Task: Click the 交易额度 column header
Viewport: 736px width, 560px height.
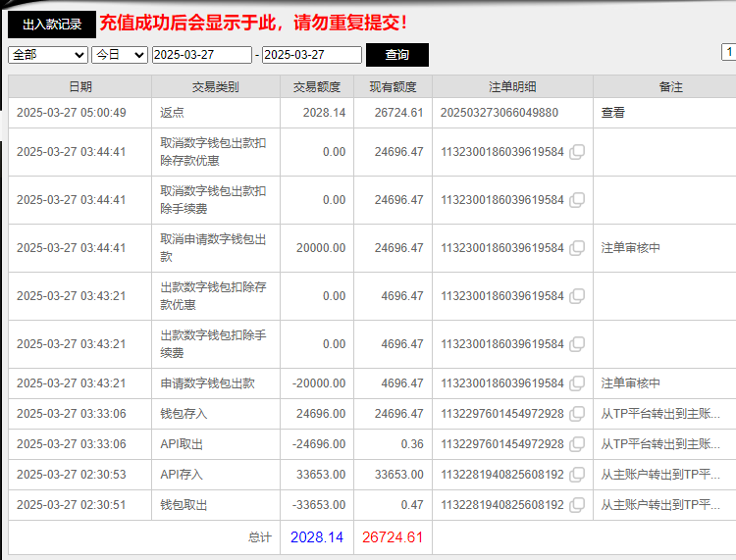Action: point(316,87)
